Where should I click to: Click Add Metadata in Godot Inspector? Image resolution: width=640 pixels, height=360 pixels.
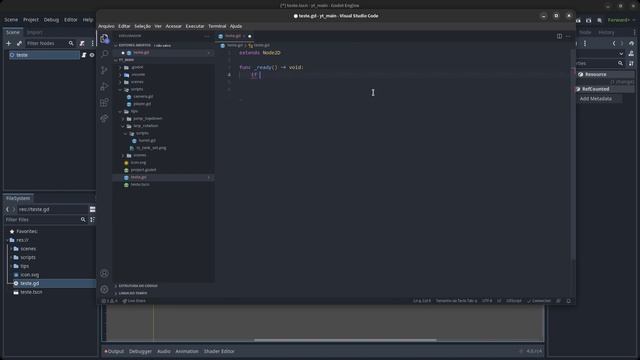(596, 99)
